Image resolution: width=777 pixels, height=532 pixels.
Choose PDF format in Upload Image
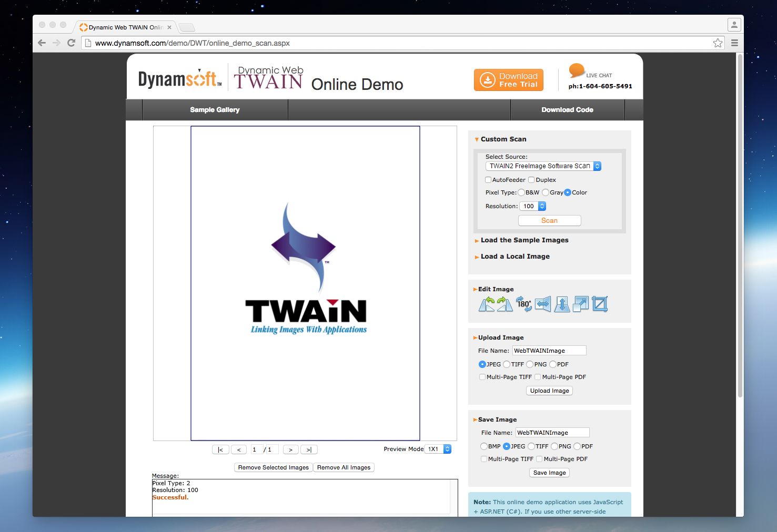pos(553,364)
